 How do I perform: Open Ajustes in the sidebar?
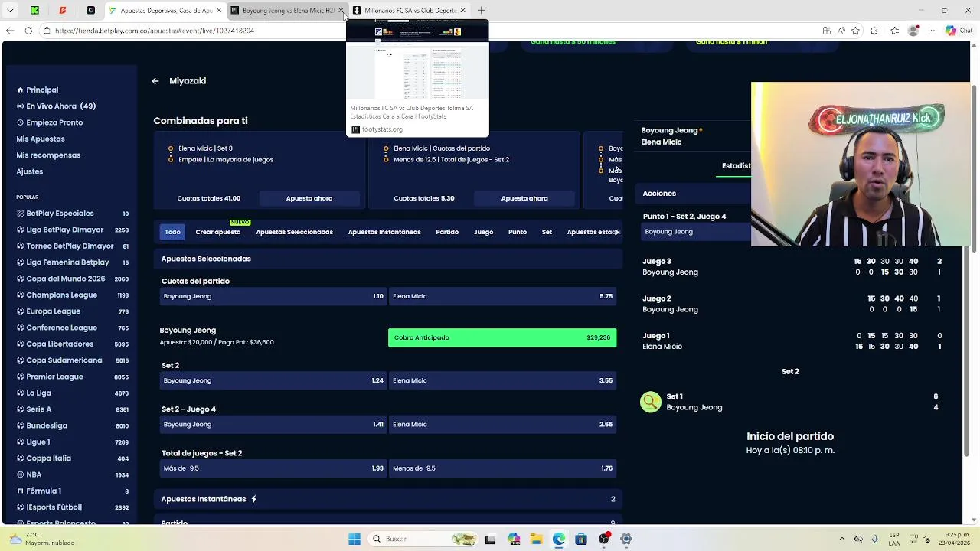click(x=30, y=171)
